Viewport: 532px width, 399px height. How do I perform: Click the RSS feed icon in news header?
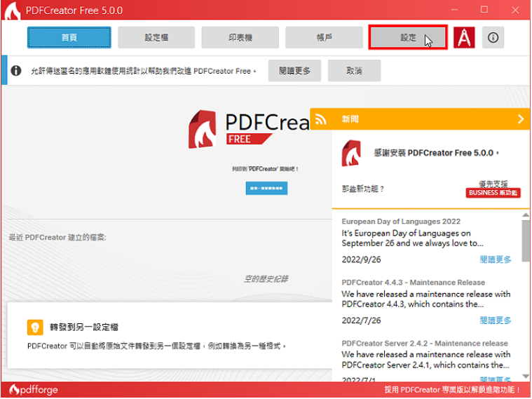[x=320, y=119]
